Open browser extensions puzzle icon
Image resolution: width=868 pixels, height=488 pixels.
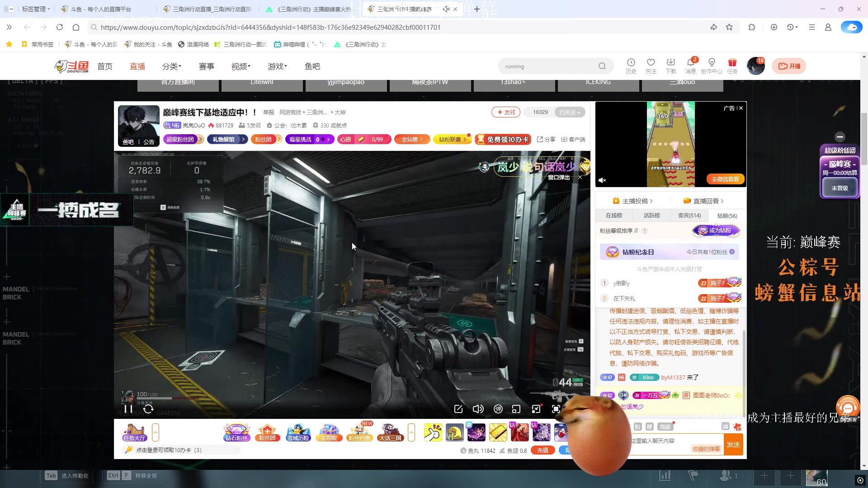coord(752,27)
